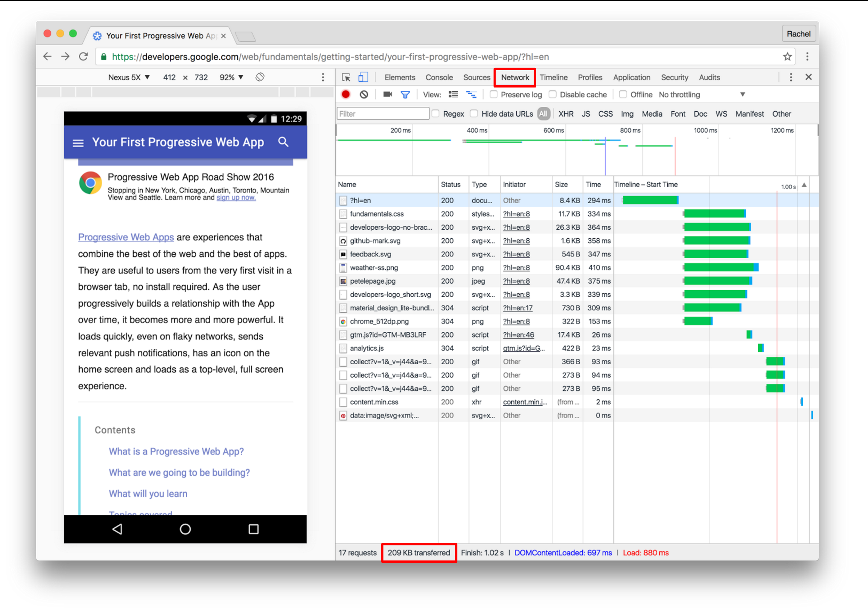Rotate the emulated device orientation

pyautogui.click(x=260, y=77)
